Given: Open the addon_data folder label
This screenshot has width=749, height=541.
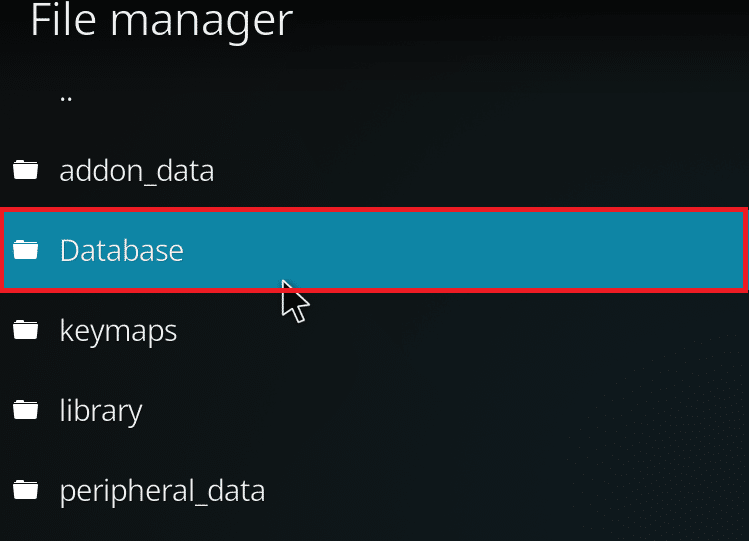Looking at the screenshot, I should click(x=137, y=171).
